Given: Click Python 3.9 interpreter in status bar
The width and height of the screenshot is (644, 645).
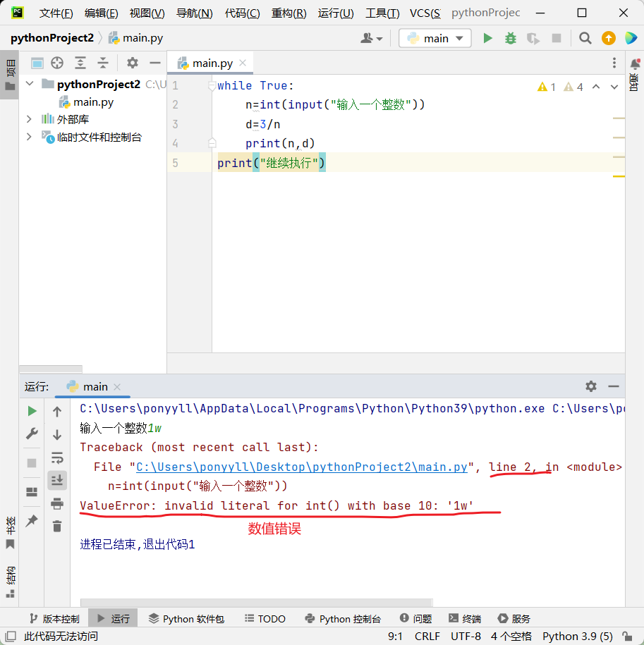Looking at the screenshot, I should pos(578,636).
